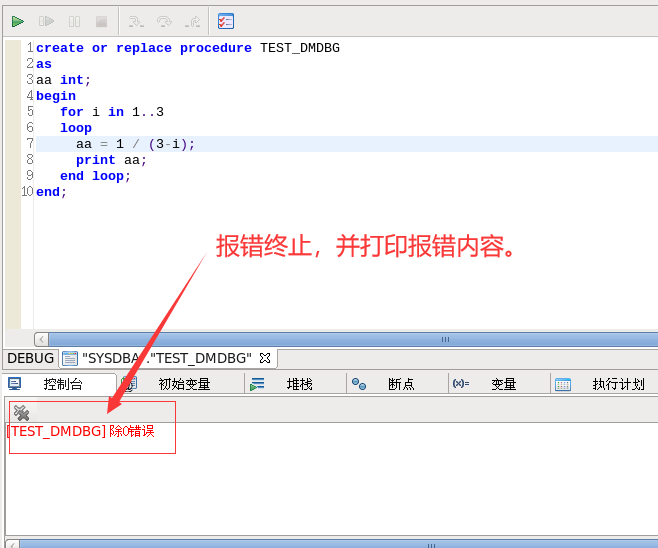Clear console with the eraser icon
The height and width of the screenshot is (548, 658).
21,413
